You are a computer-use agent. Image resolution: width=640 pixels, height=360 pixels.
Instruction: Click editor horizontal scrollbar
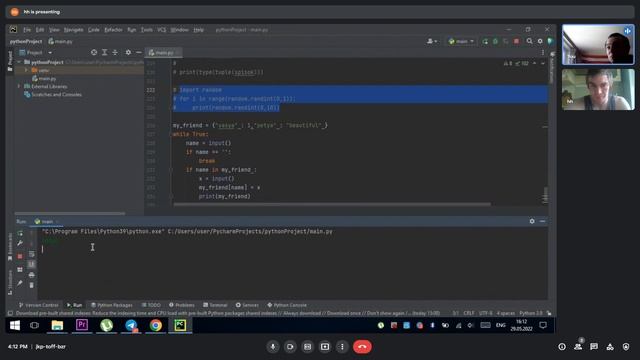point(332,204)
